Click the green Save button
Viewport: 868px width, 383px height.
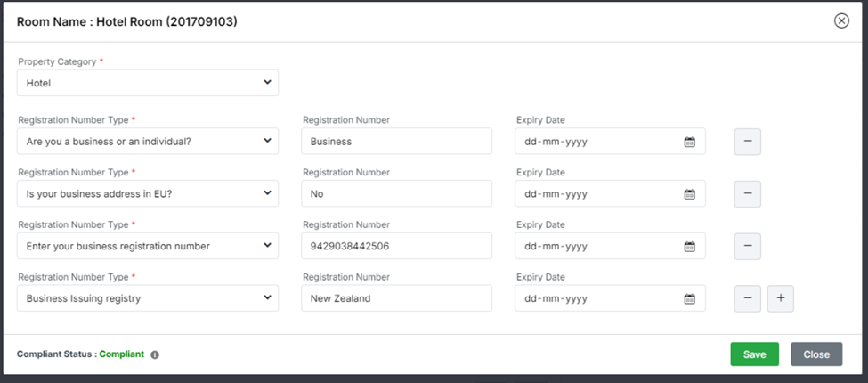[x=754, y=354]
